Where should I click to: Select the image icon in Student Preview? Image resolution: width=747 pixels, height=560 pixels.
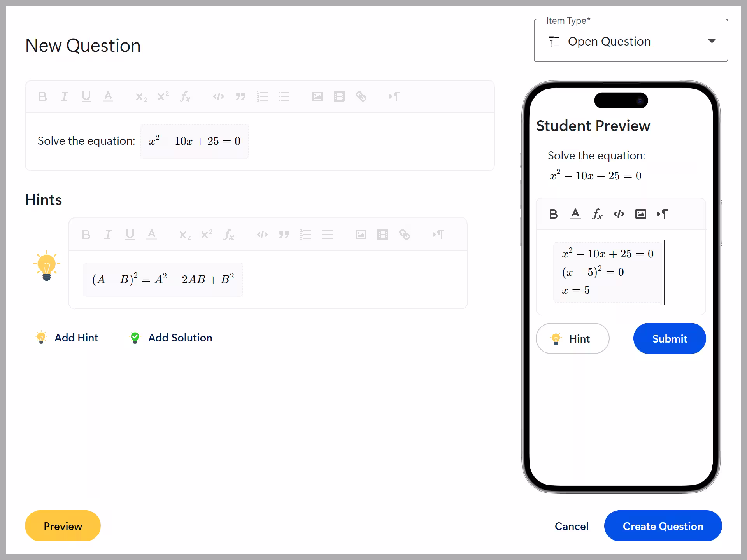(x=640, y=213)
